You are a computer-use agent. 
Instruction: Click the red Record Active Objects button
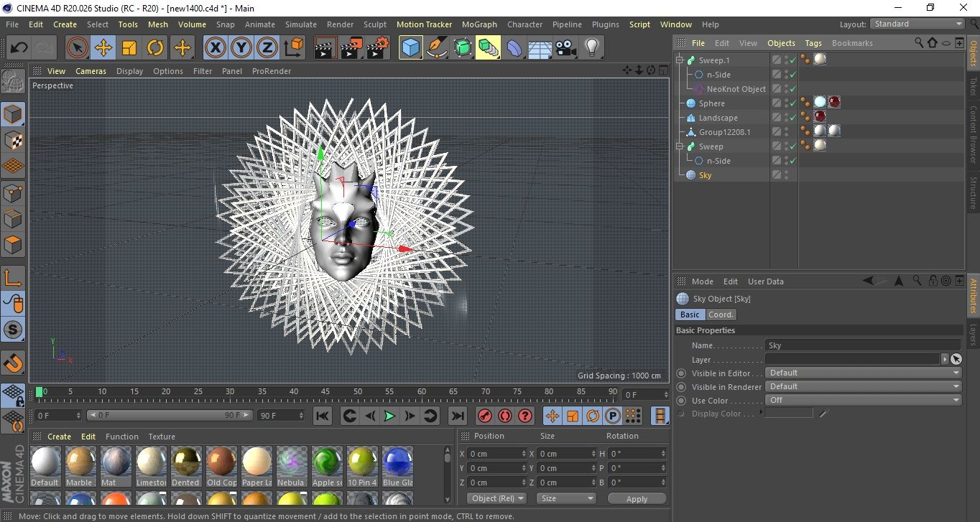click(x=485, y=416)
